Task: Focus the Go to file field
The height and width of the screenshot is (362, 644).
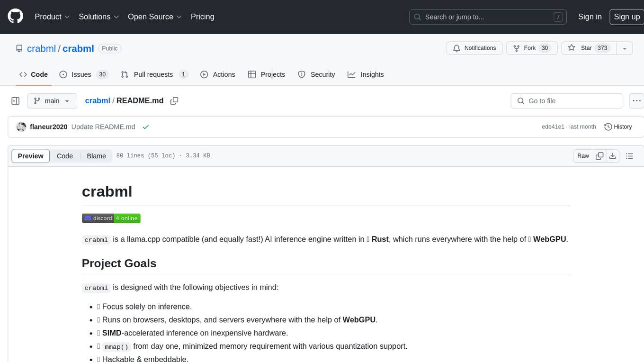Action: [x=567, y=101]
